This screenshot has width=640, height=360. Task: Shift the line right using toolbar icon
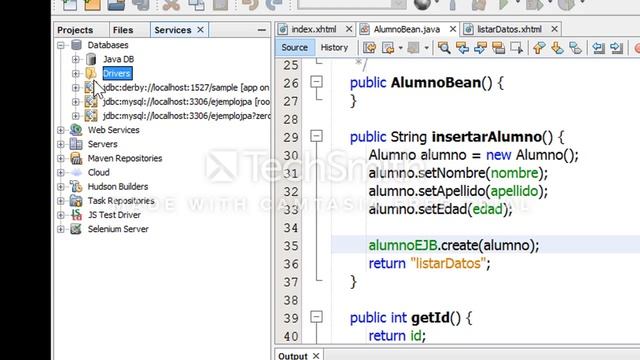[x=617, y=48]
